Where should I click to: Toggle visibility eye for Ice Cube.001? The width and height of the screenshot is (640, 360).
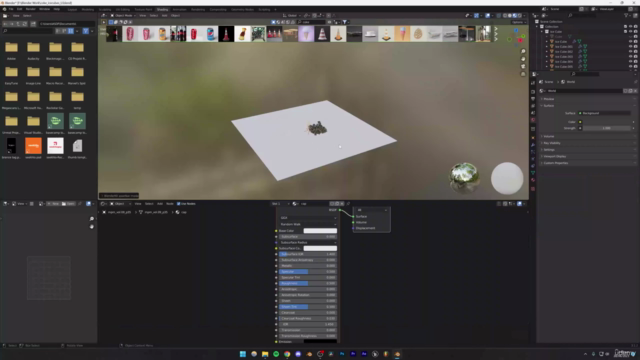pos(630,47)
